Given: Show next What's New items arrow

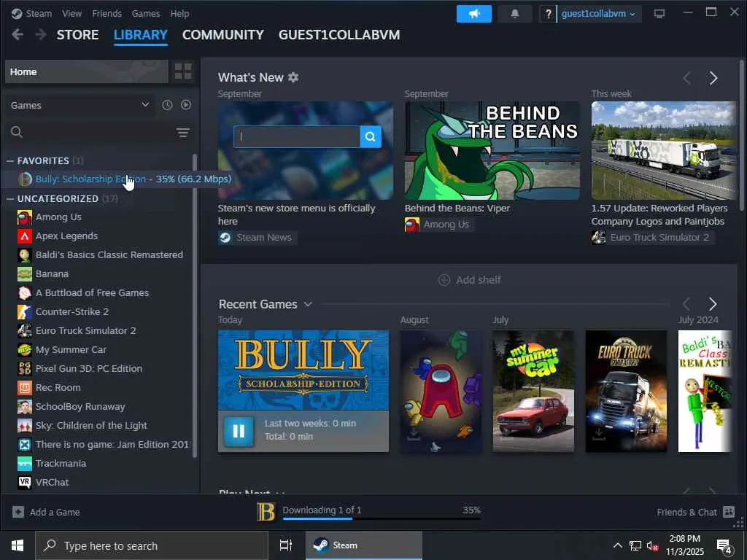Looking at the screenshot, I should [713, 78].
